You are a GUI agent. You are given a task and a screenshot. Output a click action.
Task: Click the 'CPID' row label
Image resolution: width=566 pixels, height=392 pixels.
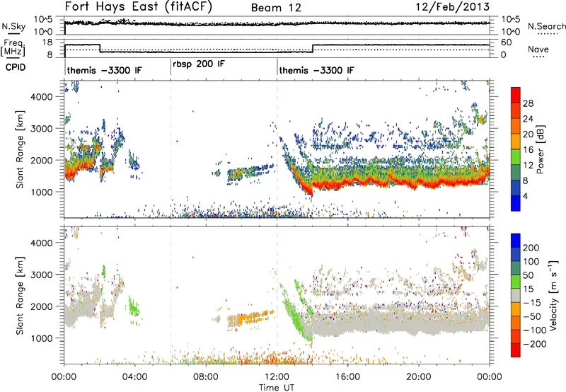(x=16, y=67)
